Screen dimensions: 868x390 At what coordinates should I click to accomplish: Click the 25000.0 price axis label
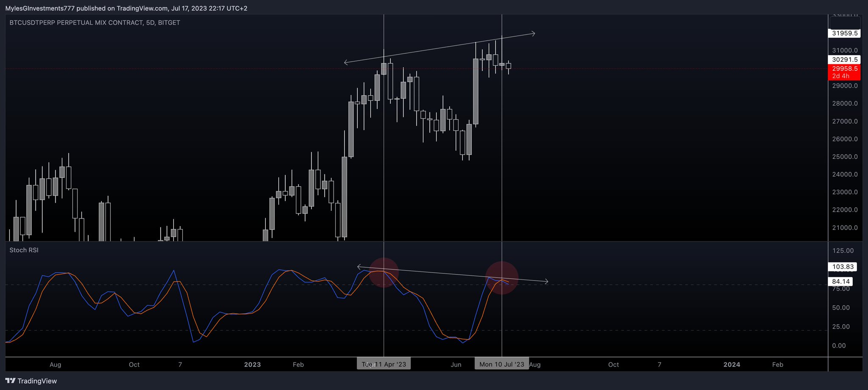coord(845,157)
